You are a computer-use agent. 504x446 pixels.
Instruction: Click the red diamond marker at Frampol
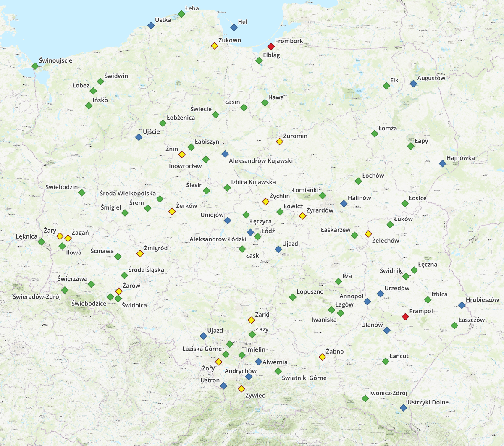coord(405,316)
